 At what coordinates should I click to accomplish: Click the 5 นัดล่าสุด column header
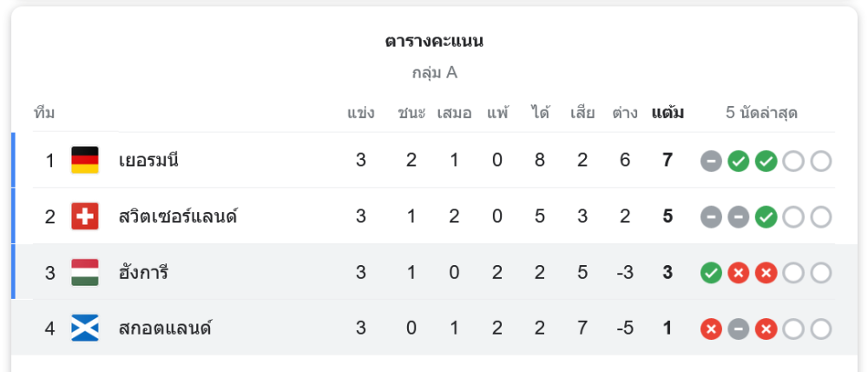(761, 113)
